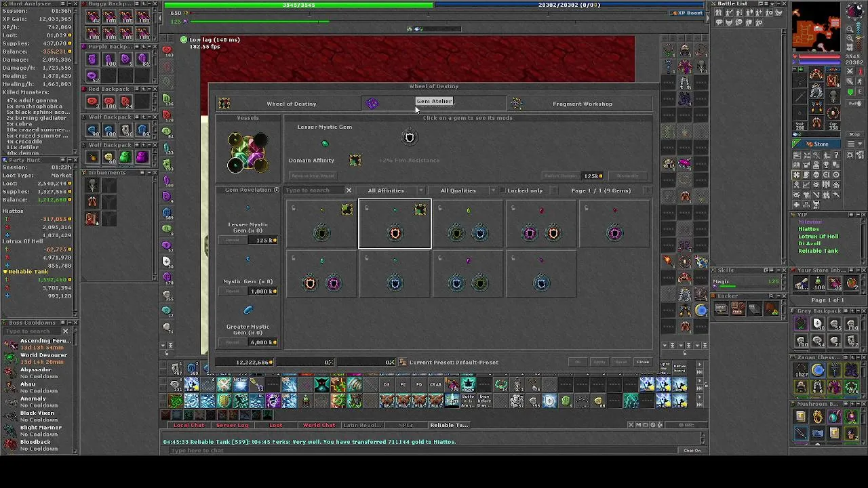Click the Domain Affinity icon in gem details
868x488 pixels.
pyautogui.click(x=355, y=160)
